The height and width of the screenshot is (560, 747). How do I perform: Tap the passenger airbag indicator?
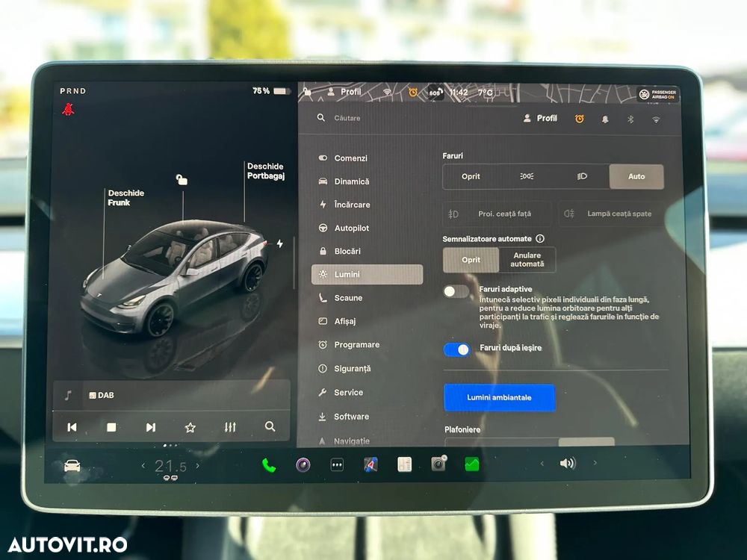point(658,94)
